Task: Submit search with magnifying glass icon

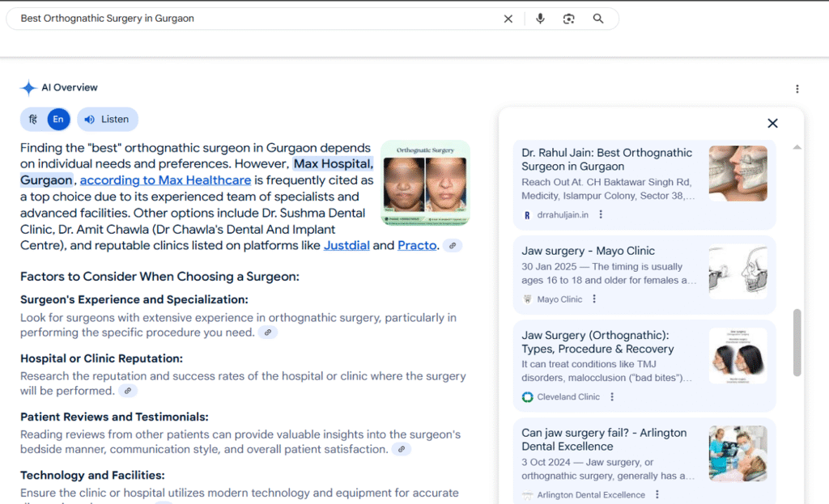Action: [x=598, y=19]
